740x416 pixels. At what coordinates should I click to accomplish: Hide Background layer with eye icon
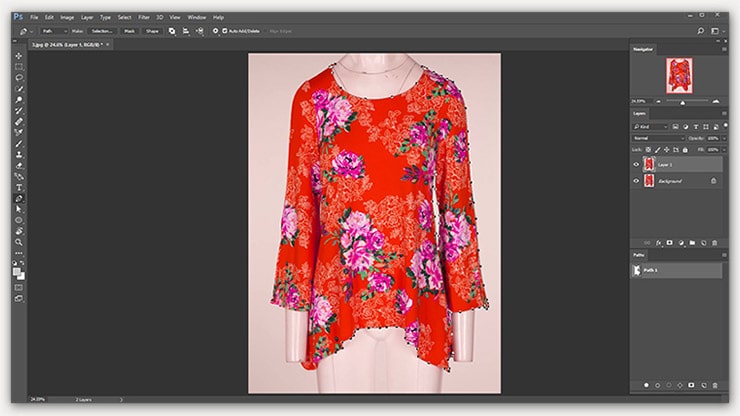coord(636,181)
